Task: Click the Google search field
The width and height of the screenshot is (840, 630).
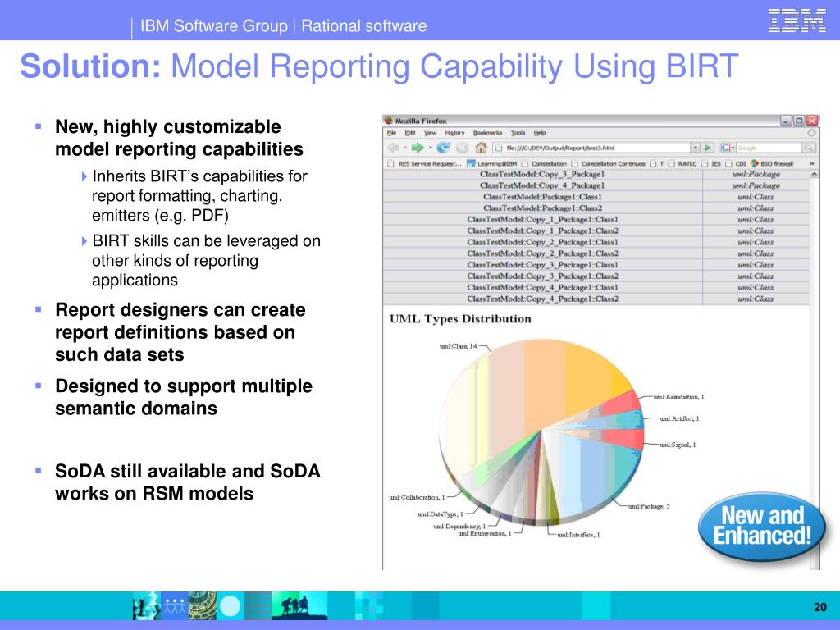Action: pos(769,148)
